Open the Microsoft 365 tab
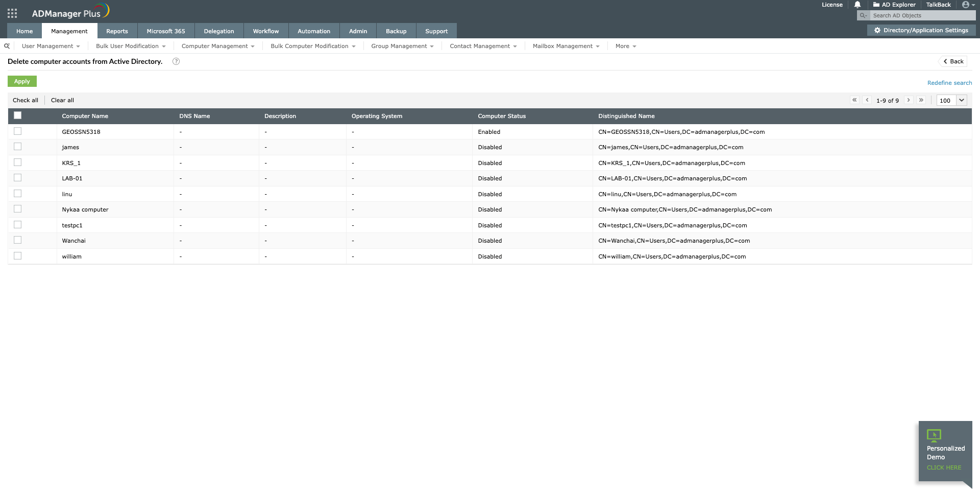 (x=166, y=31)
